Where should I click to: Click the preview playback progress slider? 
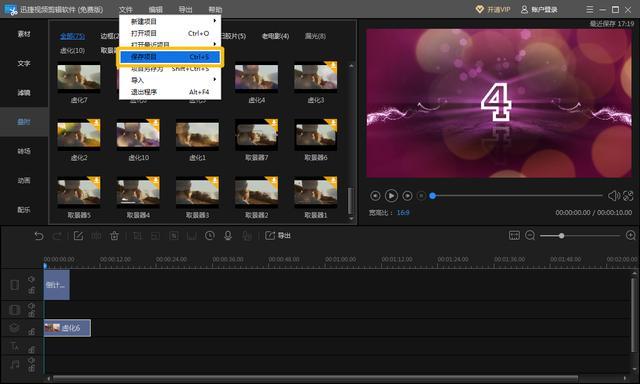click(x=517, y=196)
